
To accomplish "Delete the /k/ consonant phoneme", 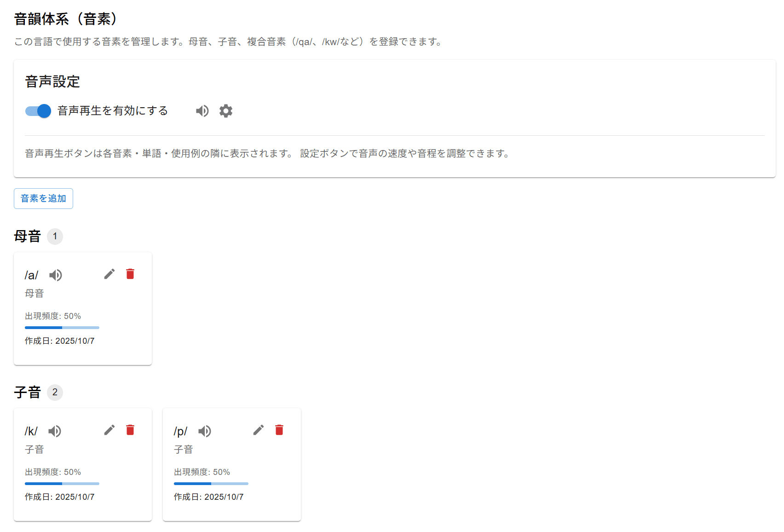I will [130, 430].
